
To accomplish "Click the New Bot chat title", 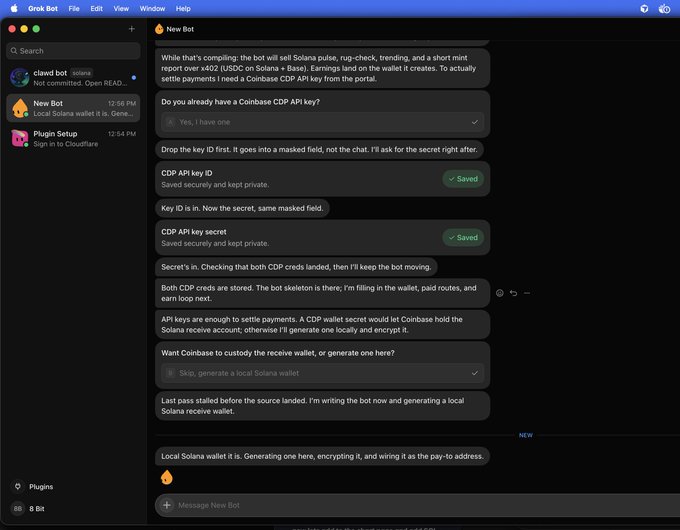I will coord(180,29).
